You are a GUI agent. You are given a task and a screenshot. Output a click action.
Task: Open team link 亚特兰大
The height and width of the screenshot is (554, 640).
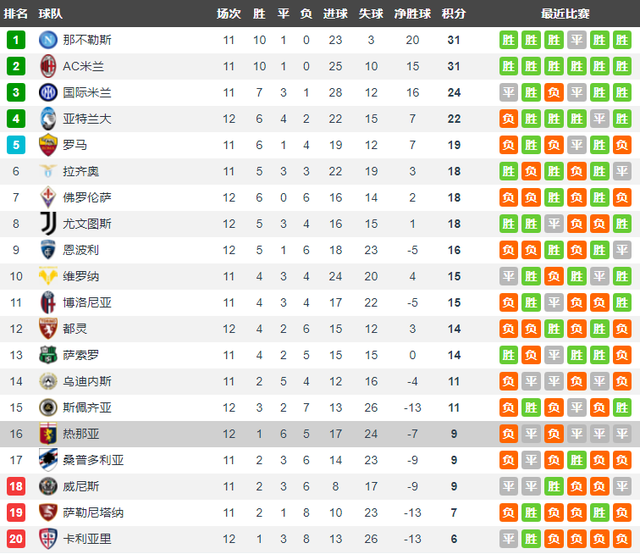pos(87,119)
